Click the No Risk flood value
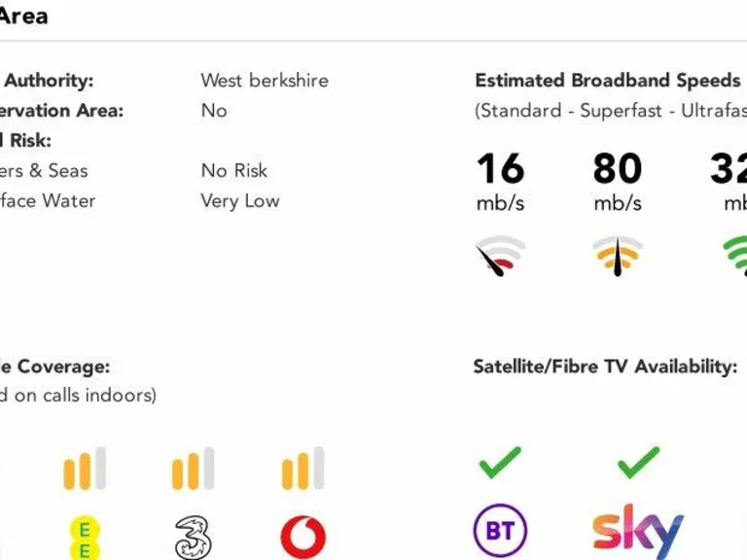The image size is (747, 560). tap(234, 171)
